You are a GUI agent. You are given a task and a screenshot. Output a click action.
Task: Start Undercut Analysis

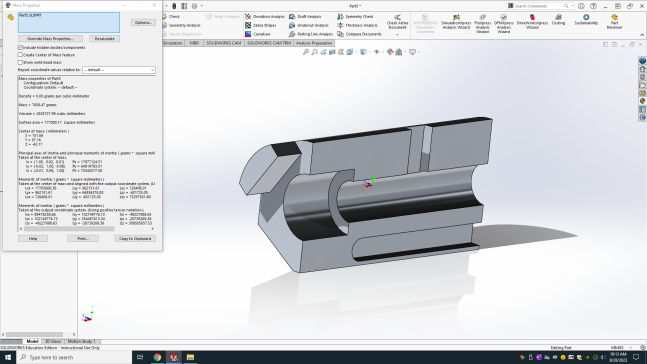coord(309,25)
